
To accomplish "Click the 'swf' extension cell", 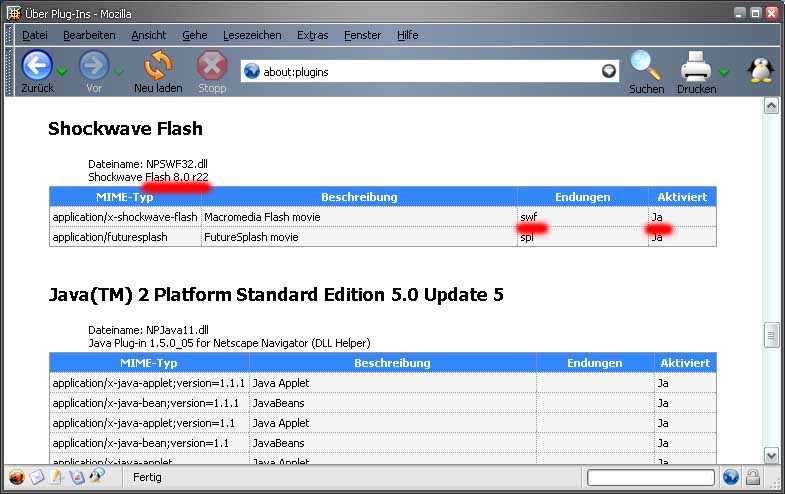I will tap(583, 217).
